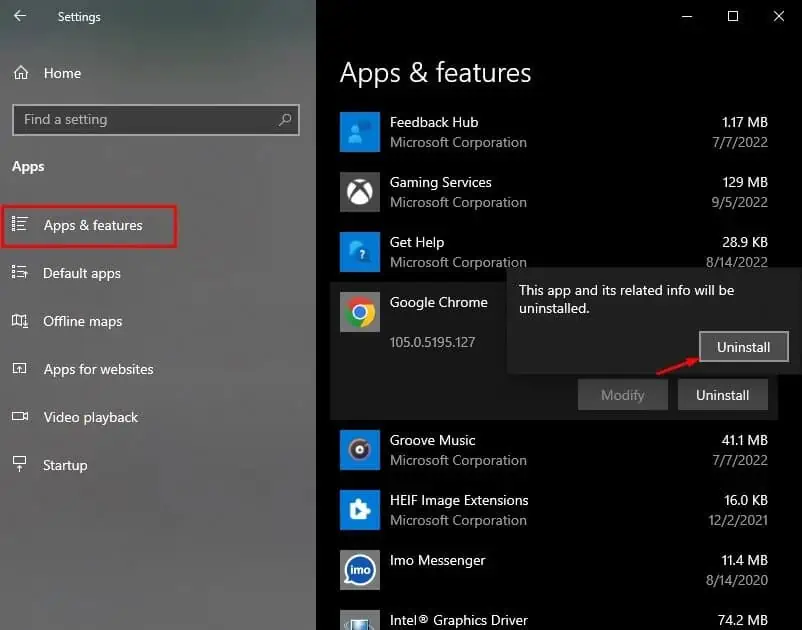Click the Apps & features list icon

19,224
